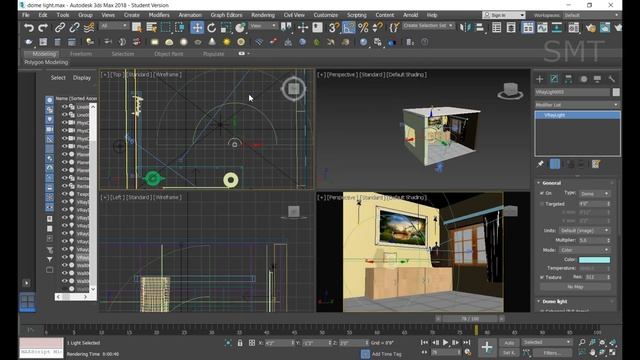Activate the Select and Scale tool
This screenshot has width=640, height=360.
coord(226,27)
